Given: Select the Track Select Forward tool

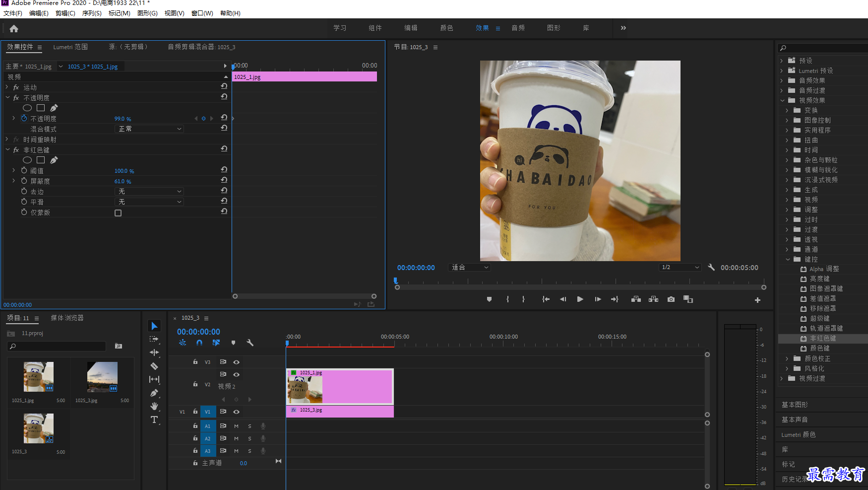Looking at the screenshot, I should coord(154,339).
